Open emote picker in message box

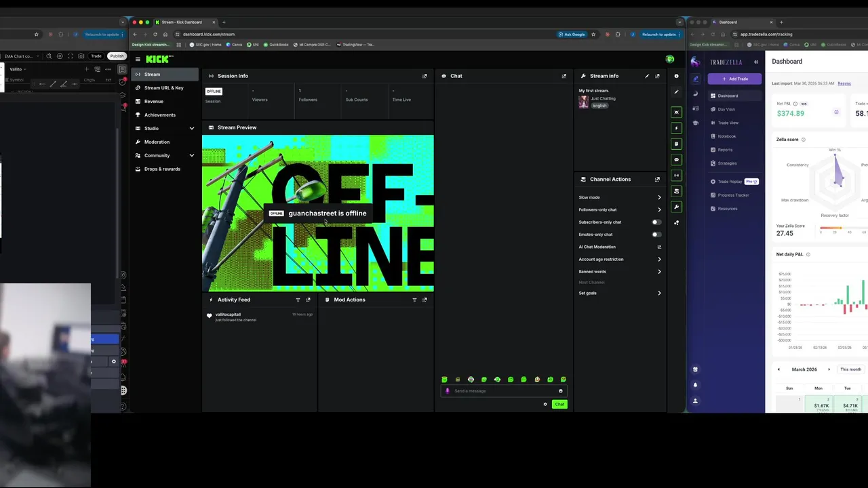(x=560, y=391)
